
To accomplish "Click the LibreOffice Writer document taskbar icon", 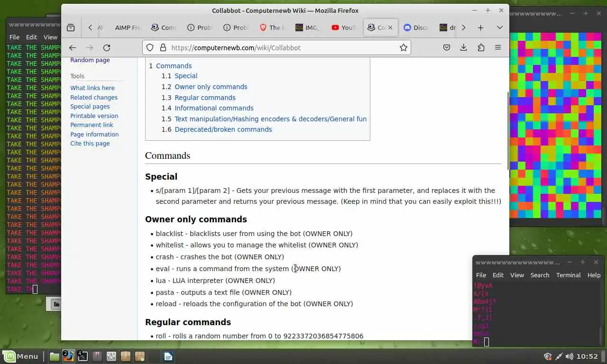I will tap(168, 356).
